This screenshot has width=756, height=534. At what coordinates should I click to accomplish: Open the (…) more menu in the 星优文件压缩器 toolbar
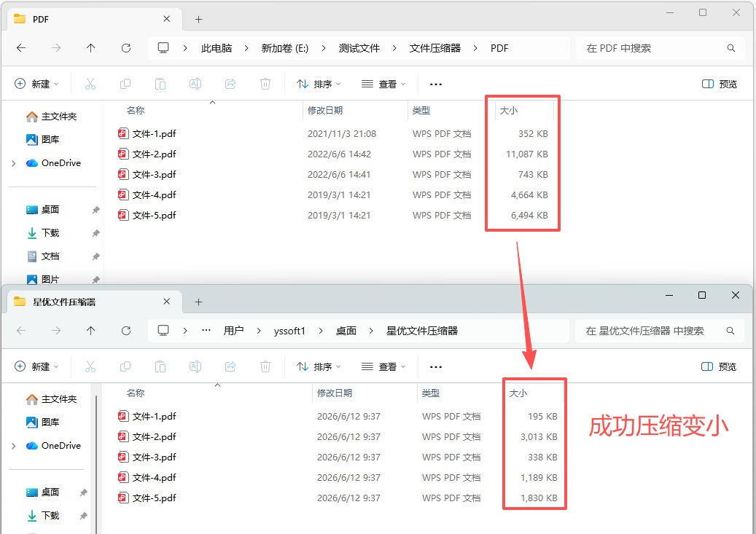[x=436, y=366]
